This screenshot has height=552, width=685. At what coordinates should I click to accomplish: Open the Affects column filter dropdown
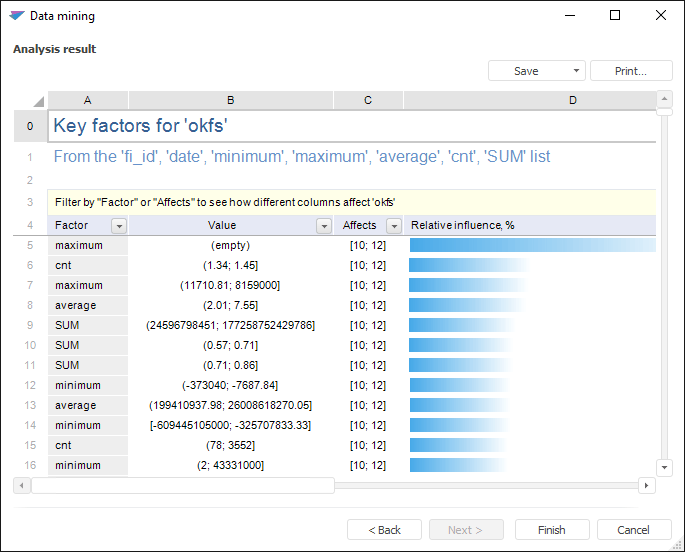click(x=393, y=226)
